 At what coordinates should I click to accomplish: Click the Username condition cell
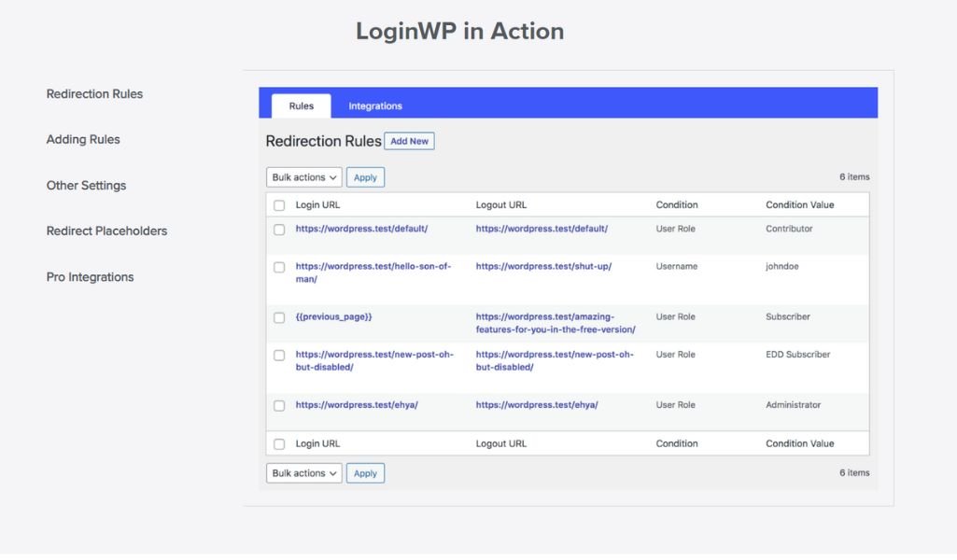pos(676,267)
